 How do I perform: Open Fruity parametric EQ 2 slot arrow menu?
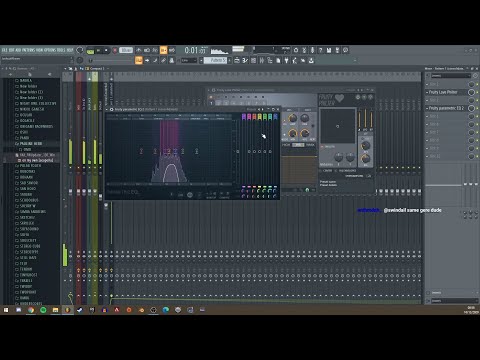(427, 108)
